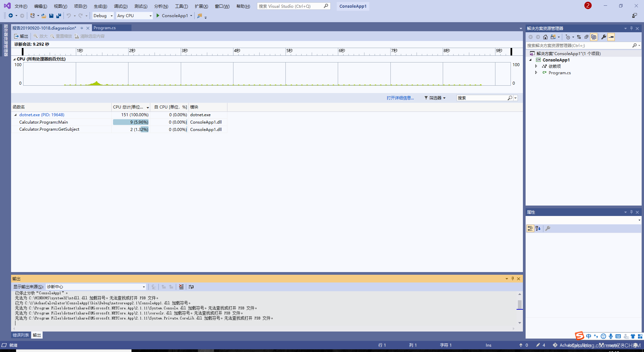Image resolution: width=644 pixels, height=352 pixels.
Task: Click the search magnifier in the function table search box
Action: click(510, 98)
